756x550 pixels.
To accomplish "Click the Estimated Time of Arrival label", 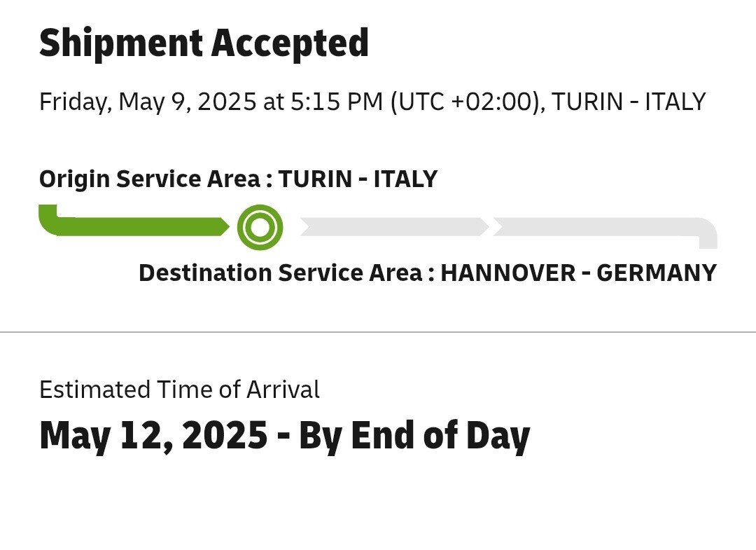I will (x=179, y=390).
